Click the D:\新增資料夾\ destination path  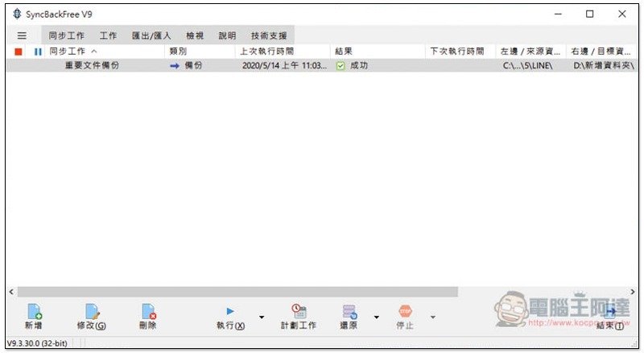[x=604, y=65]
